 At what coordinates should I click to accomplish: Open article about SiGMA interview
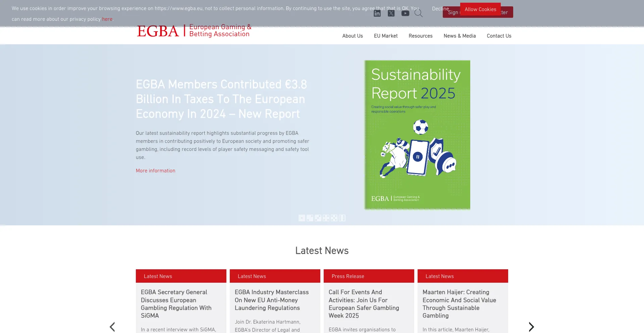pos(176,304)
